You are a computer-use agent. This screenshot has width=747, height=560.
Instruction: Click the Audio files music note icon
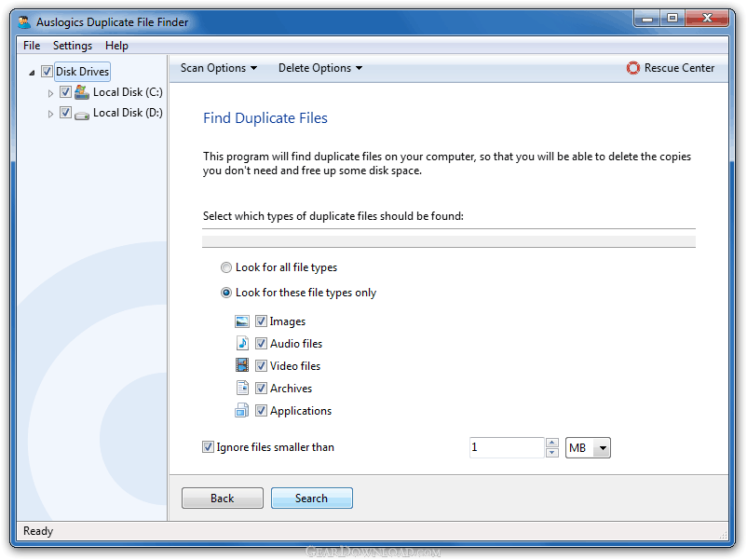tap(242, 343)
